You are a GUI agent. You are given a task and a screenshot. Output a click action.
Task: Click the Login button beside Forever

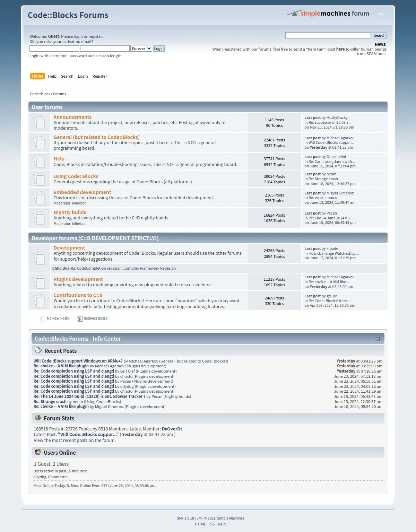coord(159,49)
